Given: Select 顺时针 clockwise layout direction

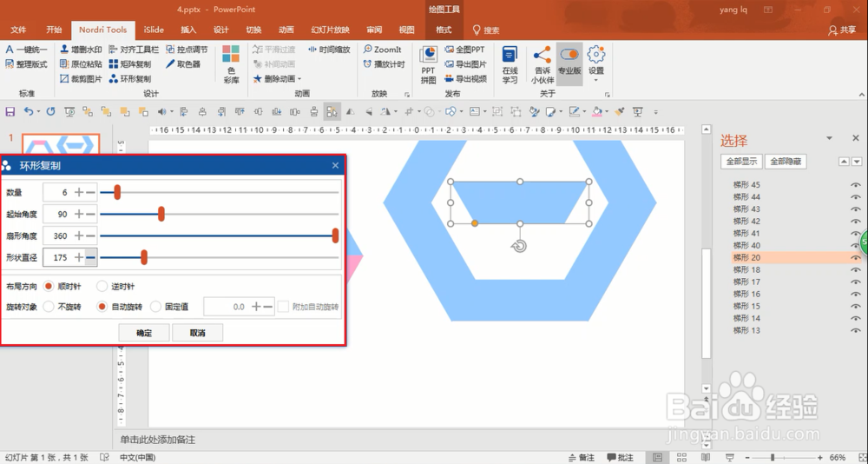Looking at the screenshot, I should (x=62, y=287).
